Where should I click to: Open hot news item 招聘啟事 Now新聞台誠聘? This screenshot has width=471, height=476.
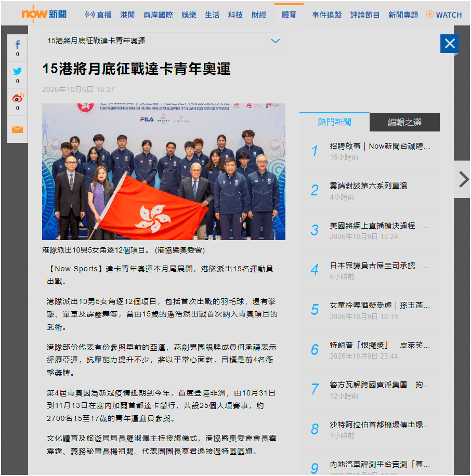tap(380, 147)
